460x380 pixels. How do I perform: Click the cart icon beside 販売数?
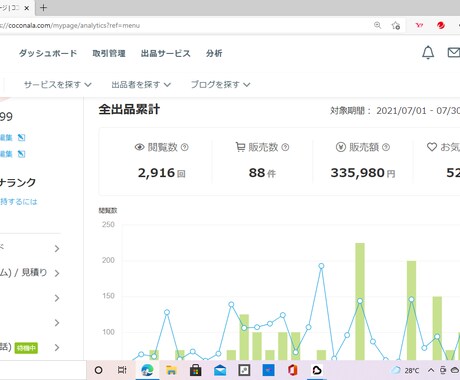[240, 147]
